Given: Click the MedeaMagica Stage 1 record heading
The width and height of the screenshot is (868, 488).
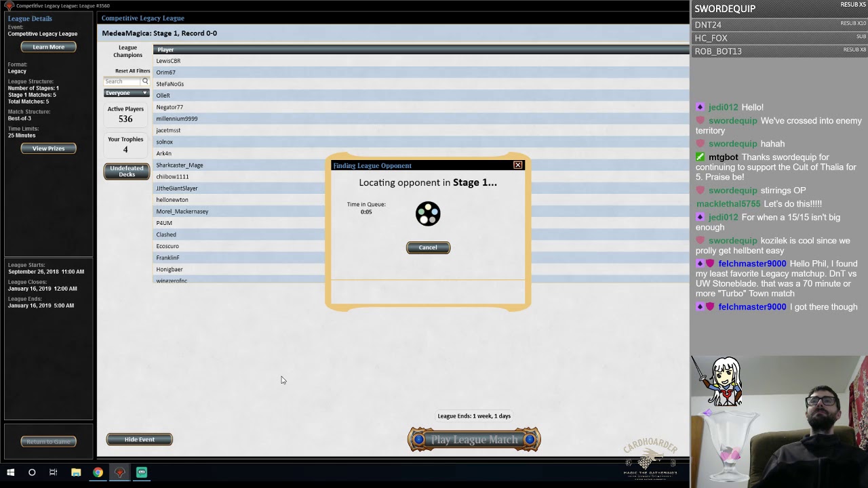Looking at the screenshot, I should [x=159, y=33].
